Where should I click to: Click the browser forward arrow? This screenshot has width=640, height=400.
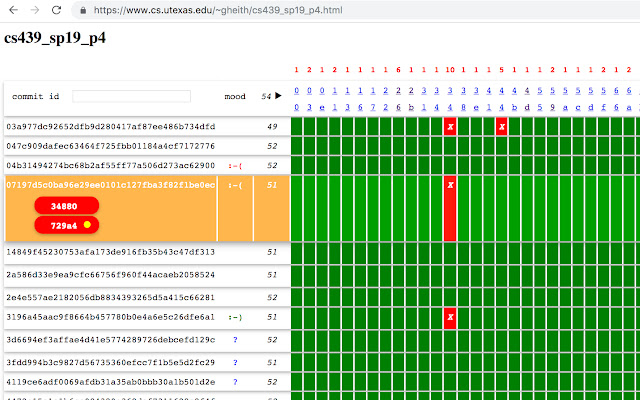36,10
